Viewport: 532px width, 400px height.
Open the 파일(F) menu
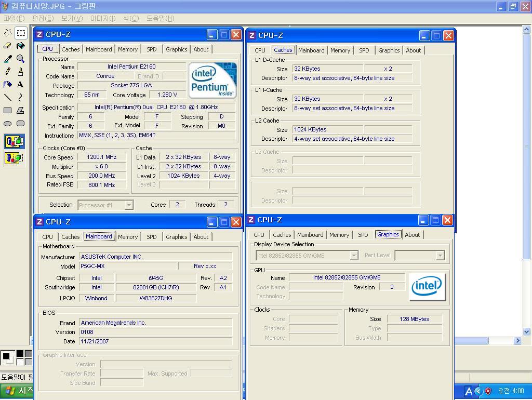[x=14, y=18]
